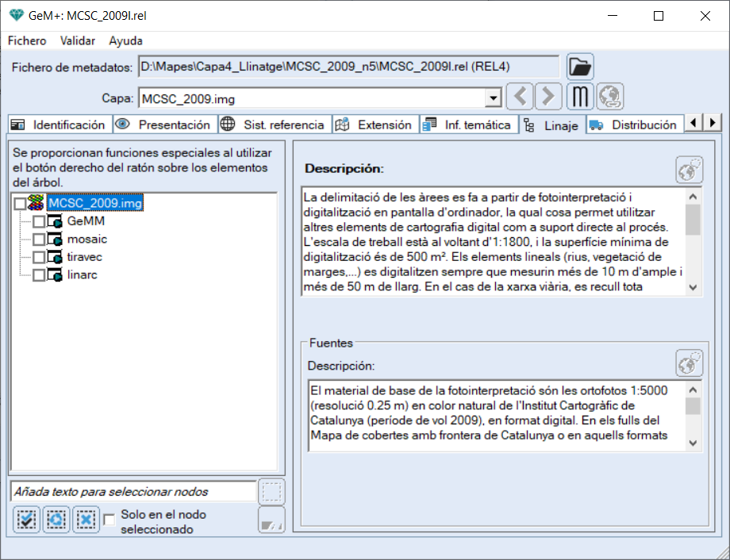This screenshot has width=730, height=560.
Task: Open the Capa dropdown list
Action: coord(494,98)
